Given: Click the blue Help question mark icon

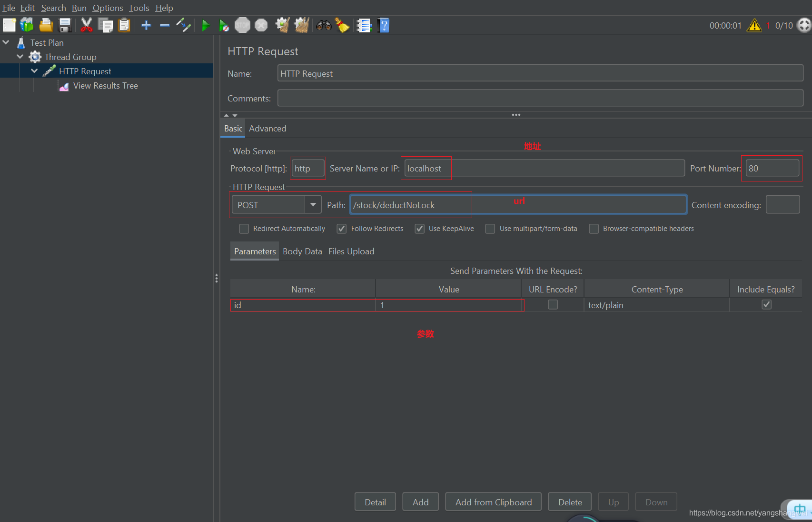Looking at the screenshot, I should pos(384,25).
